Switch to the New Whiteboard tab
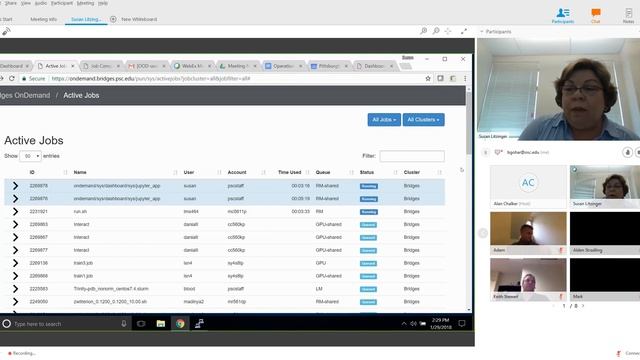This screenshot has height=360, width=640. pos(139,19)
